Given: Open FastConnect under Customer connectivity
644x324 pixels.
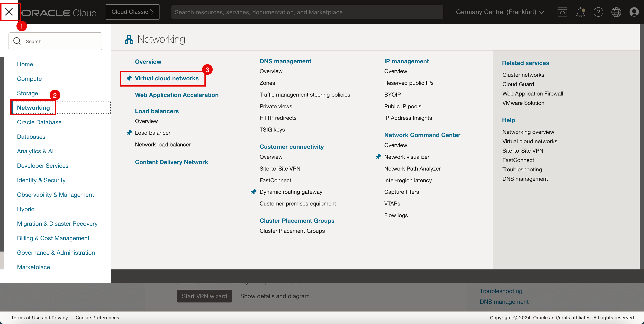Looking at the screenshot, I should pos(275,180).
